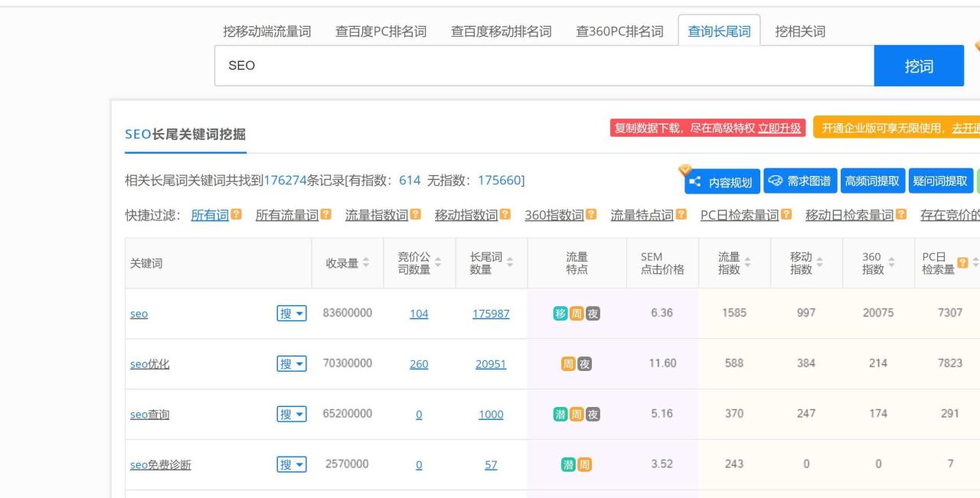
Task: Open the 搜 dropdown beside seo优化
Action: [292, 363]
